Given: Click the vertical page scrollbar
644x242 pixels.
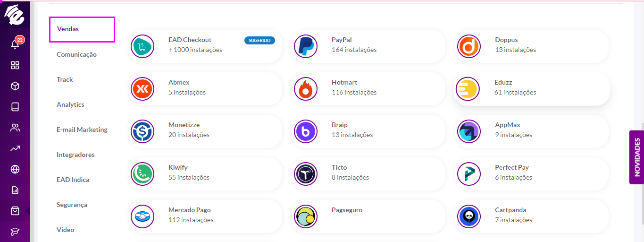Looking at the screenshot, I should 641,173.
